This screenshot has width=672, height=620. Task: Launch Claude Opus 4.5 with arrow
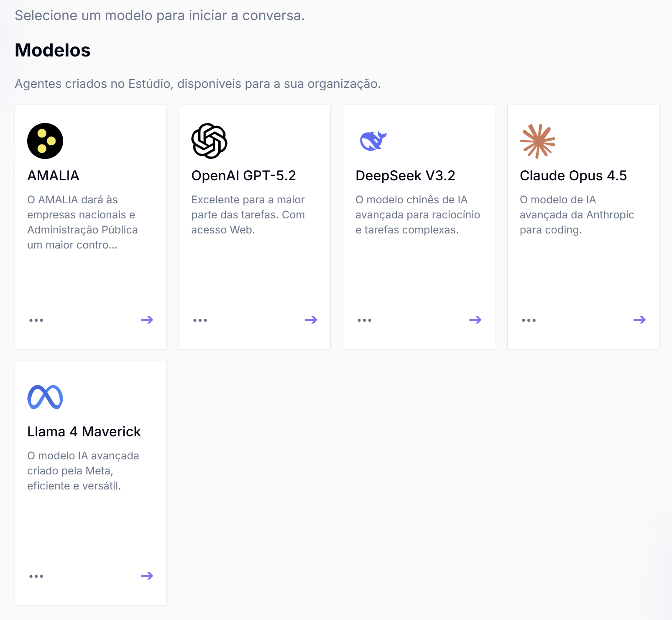(640, 320)
